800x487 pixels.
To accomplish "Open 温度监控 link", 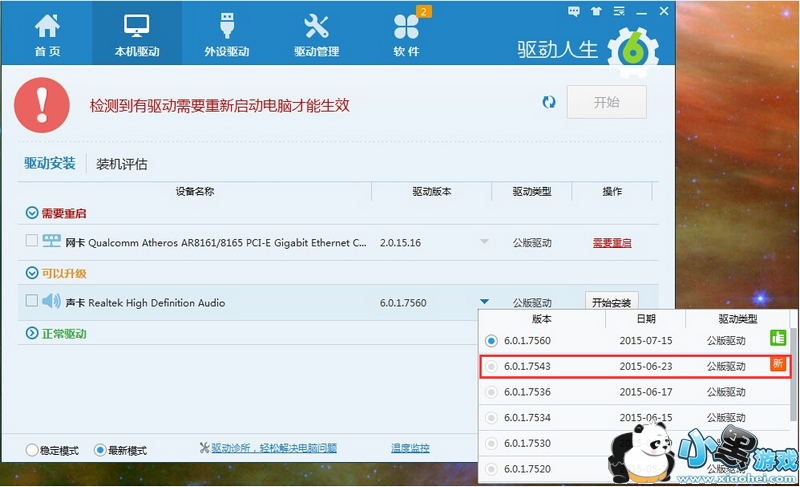I will [x=410, y=448].
